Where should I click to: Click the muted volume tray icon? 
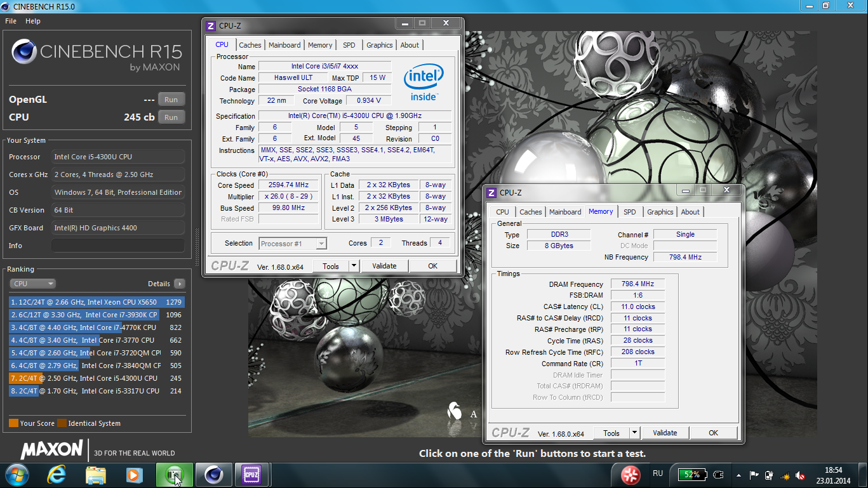point(801,475)
